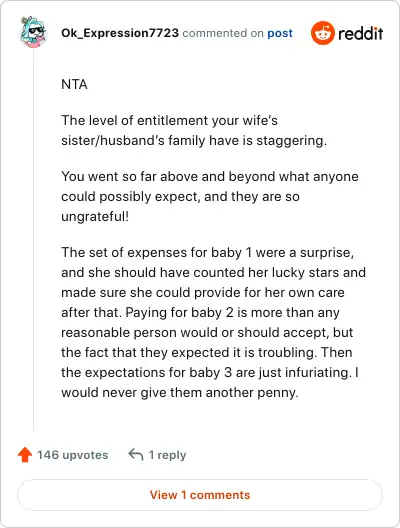Click the paragraph ending with "ungrateful!"
The width and height of the screenshot is (400, 528).
tap(210, 196)
